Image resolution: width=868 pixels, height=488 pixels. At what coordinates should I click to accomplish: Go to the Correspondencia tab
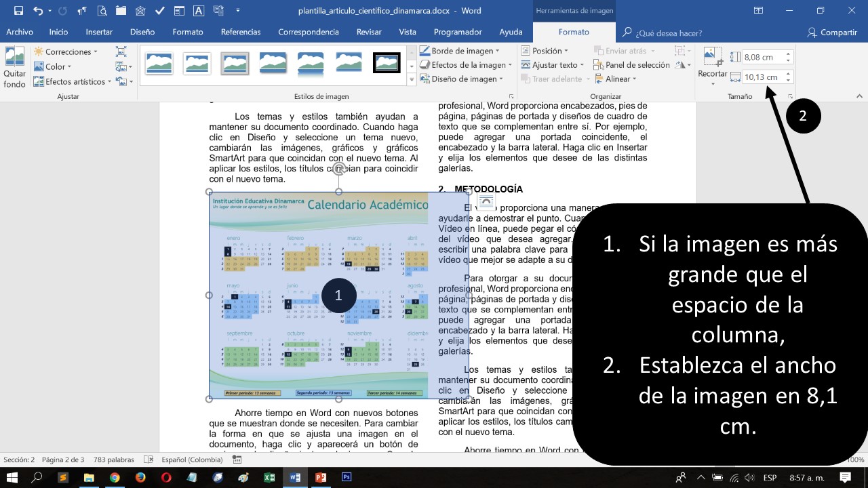click(x=309, y=32)
